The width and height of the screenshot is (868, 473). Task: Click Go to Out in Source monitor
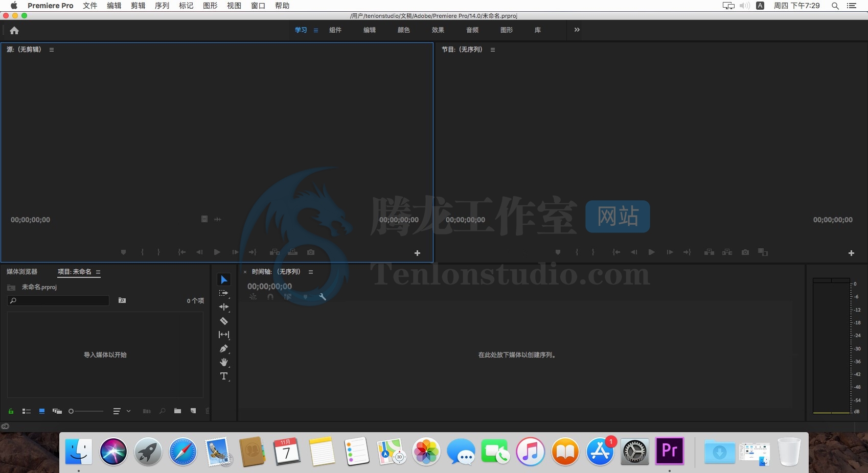[x=253, y=252]
